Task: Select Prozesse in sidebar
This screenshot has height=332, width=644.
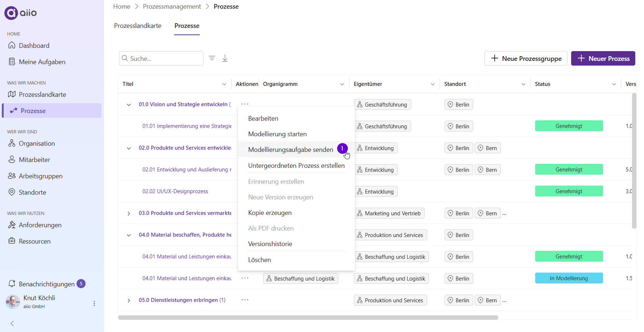Action: pos(52,111)
